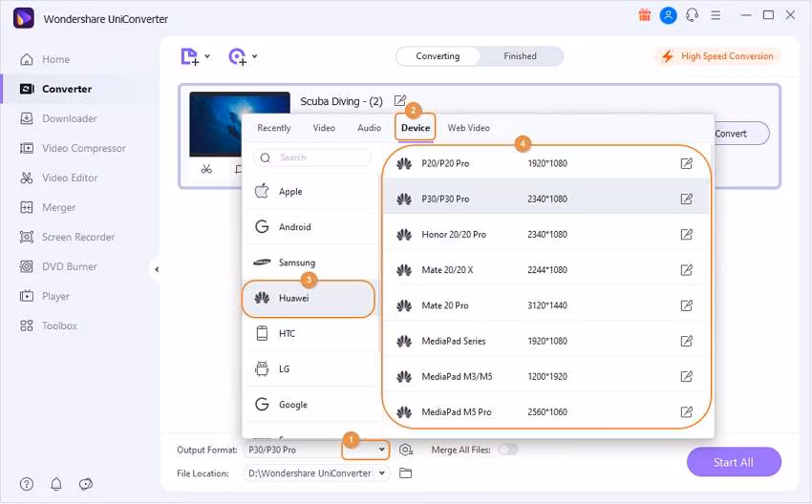Click the Scuba Diving video thumbnail

click(240, 124)
